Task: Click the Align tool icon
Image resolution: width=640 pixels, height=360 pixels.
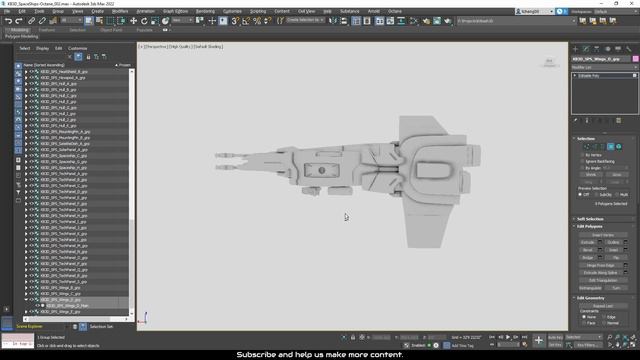Action: coord(344,21)
